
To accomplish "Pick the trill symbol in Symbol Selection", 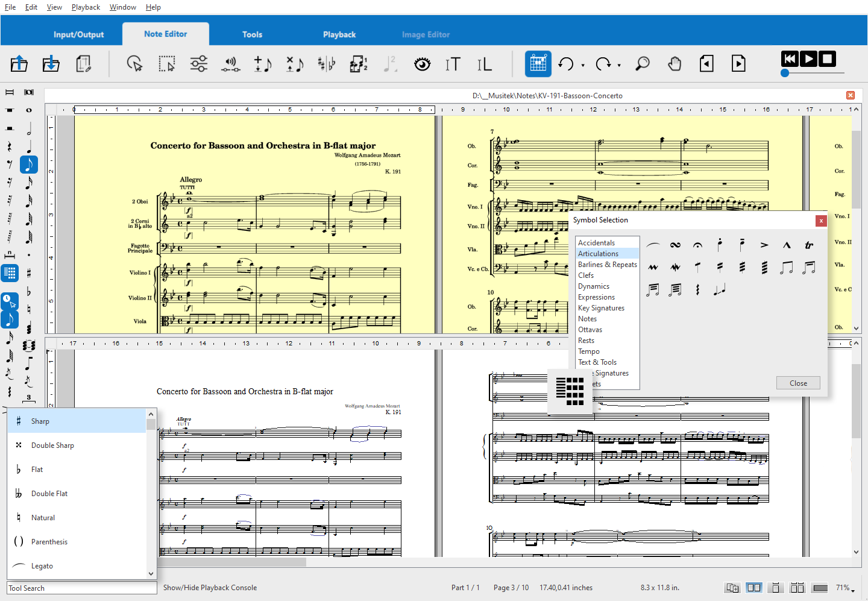I will coord(809,245).
